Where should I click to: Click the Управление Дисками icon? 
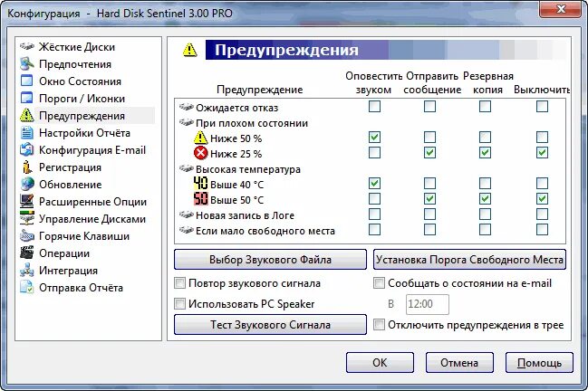(27, 219)
